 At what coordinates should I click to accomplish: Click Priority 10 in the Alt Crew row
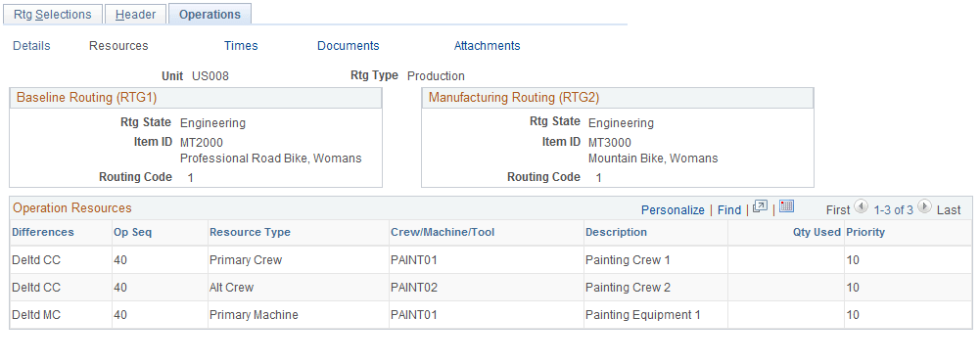coord(853,288)
